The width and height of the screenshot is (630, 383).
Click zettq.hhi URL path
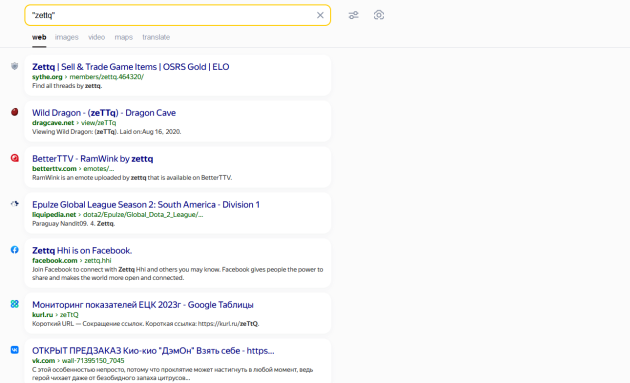pyautogui.click(x=98, y=260)
